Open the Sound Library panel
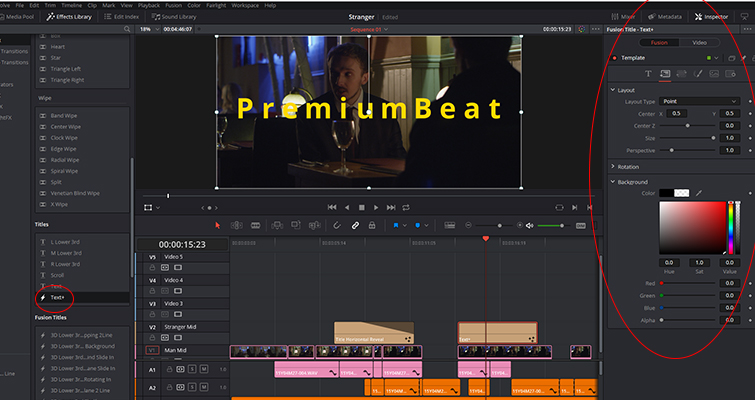The image size is (755, 400). (174, 16)
